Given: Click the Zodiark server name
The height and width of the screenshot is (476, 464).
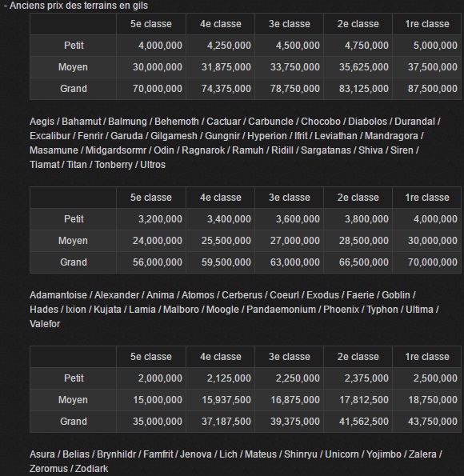Looking at the screenshot, I should point(91,469).
